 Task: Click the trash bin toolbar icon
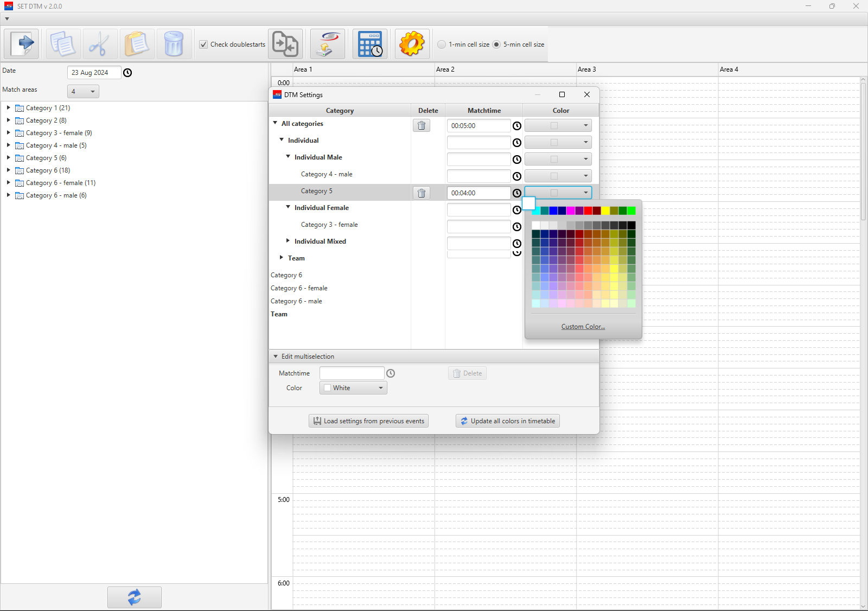[174, 44]
